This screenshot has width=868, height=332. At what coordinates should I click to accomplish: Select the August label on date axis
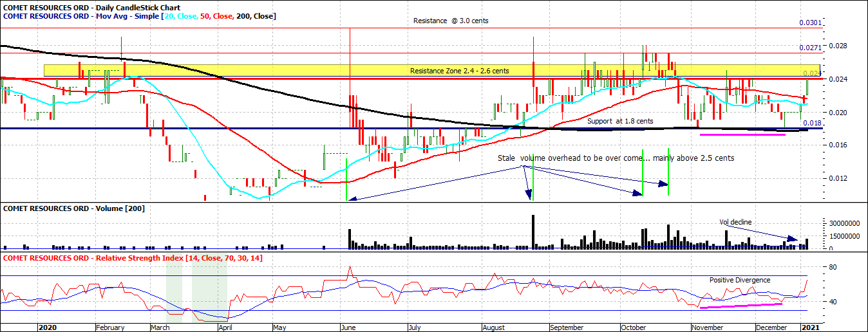pyautogui.click(x=494, y=327)
